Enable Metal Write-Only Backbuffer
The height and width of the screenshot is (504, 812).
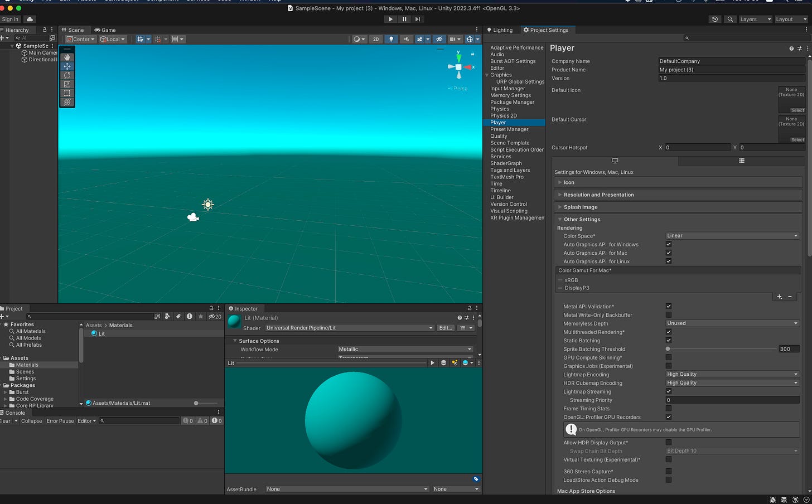(x=669, y=314)
